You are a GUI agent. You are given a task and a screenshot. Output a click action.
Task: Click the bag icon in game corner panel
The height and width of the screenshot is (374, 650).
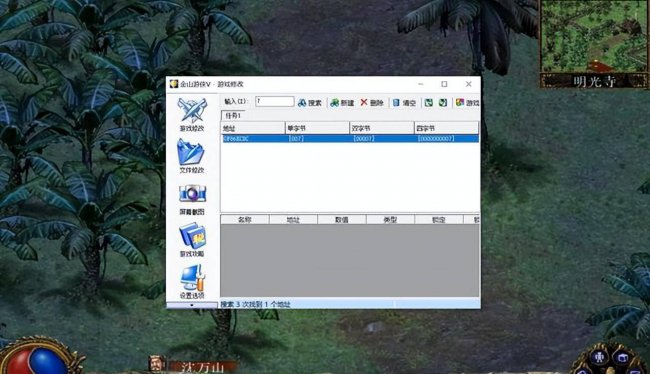click(x=622, y=358)
